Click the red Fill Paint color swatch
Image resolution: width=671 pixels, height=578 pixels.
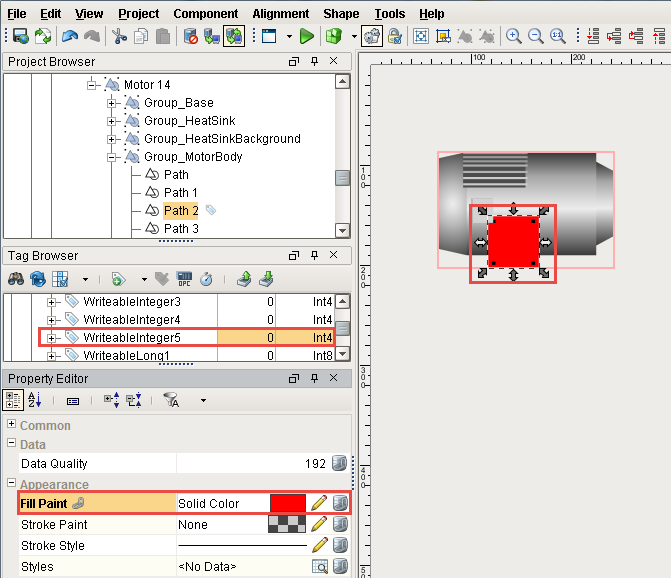[288, 503]
